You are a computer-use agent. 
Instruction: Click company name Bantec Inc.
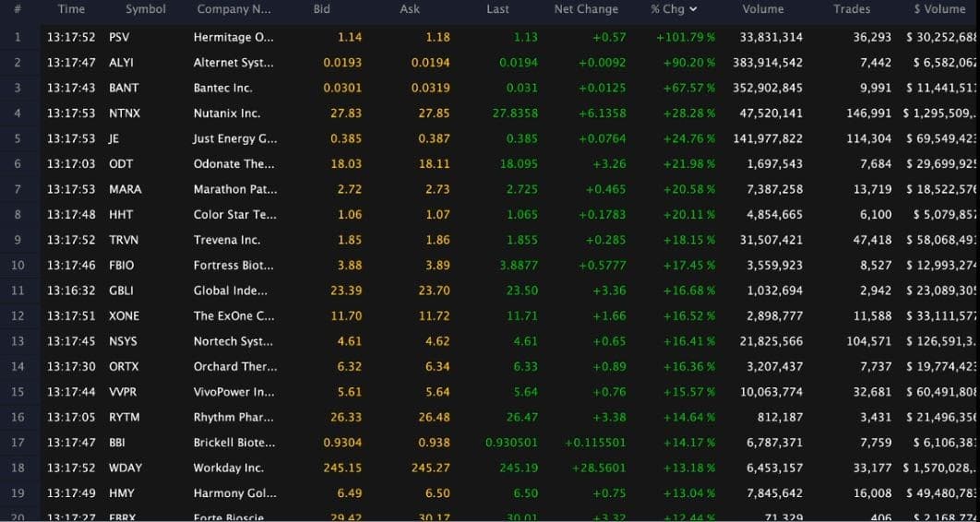223,88
